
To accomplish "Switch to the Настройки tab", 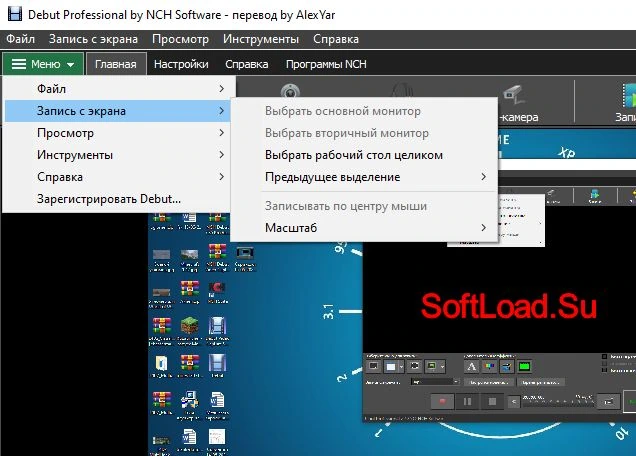I will pos(181,64).
